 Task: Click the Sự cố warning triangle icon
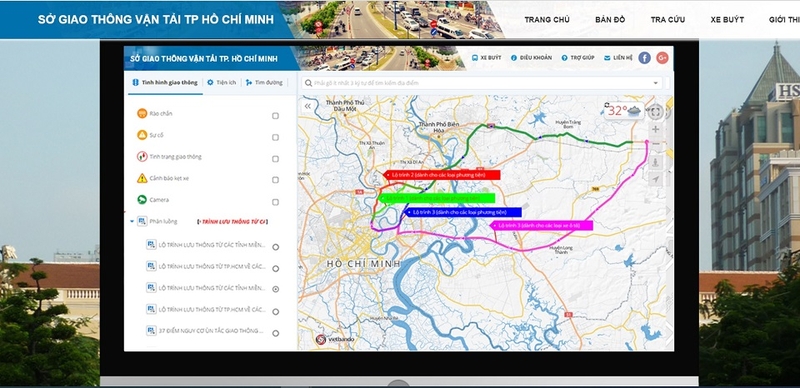142,135
